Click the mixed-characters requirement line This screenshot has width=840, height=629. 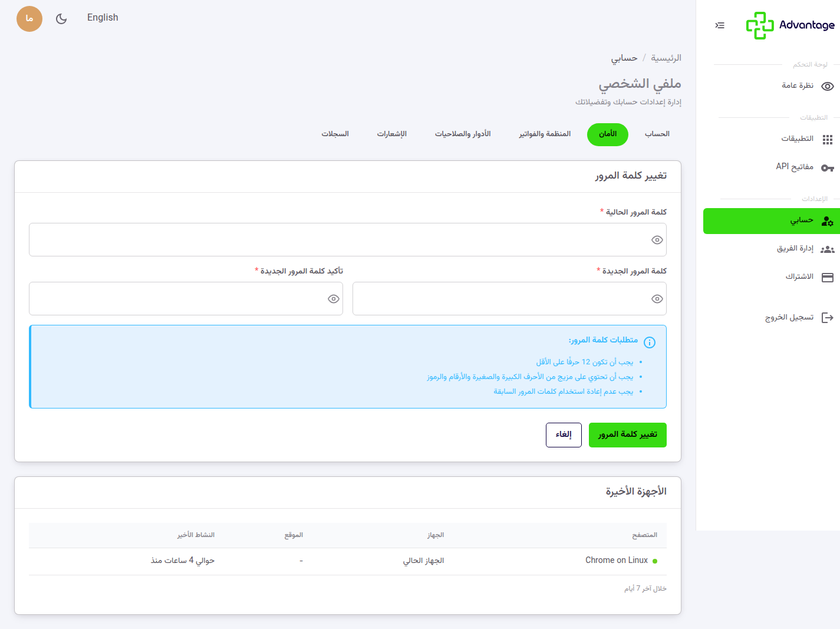(x=531, y=377)
